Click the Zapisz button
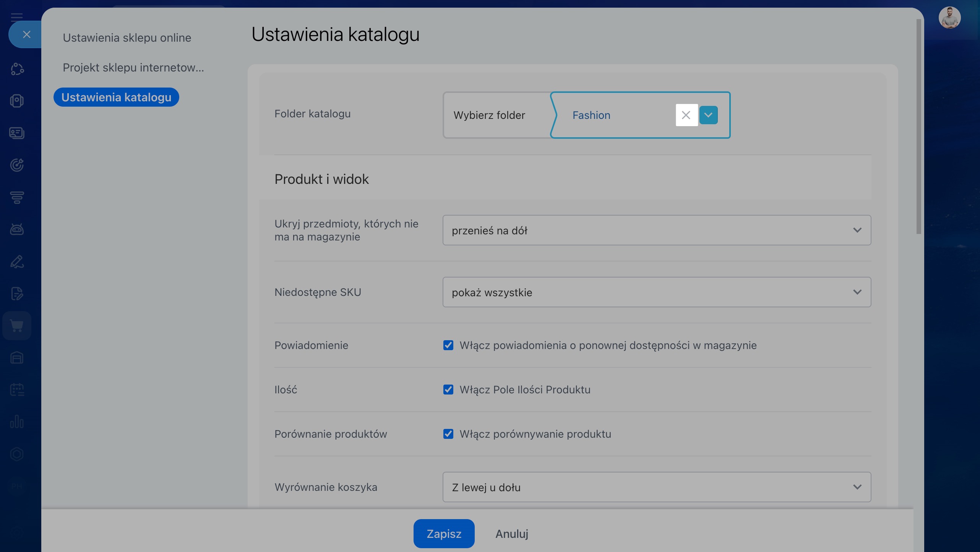This screenshot has height=552, width=980. pos(444,534)
